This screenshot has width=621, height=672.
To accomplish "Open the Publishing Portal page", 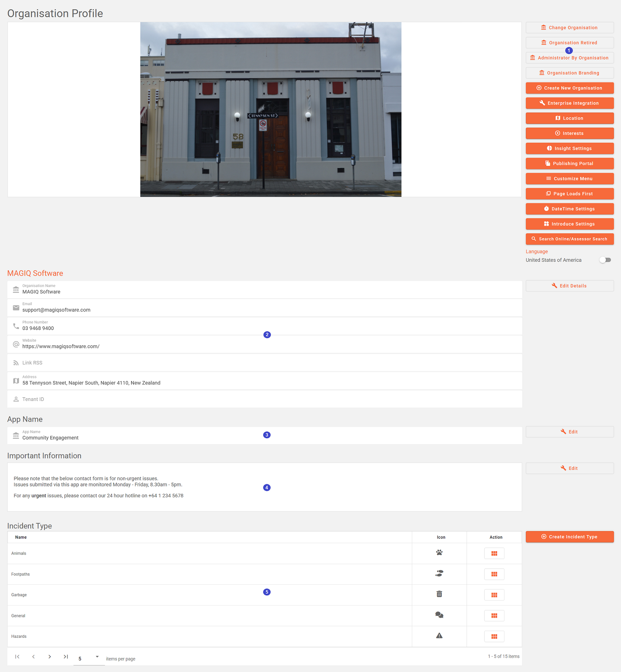I will point(570,164).
